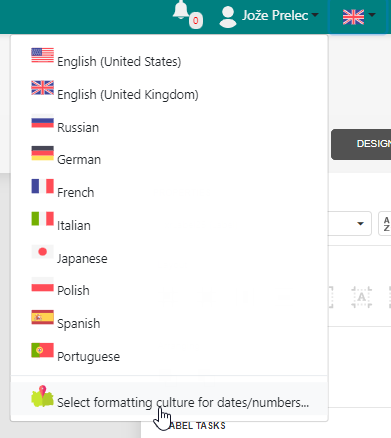
Task: Open Select formatting culture for dates/numbers
Action: click(x=169, y=398)
